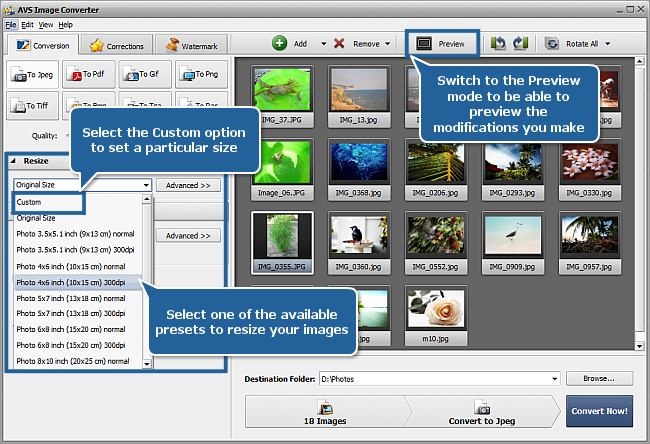Rotate image right with clockwise icon
The image size is (650, 444).
pyautogui.click(x=520, y=43)
